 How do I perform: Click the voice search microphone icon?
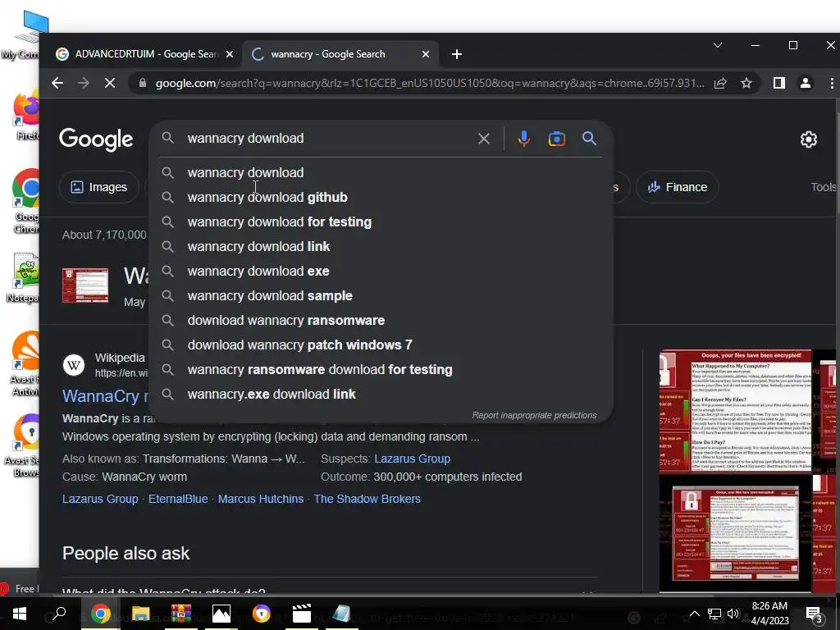[524, 139]
